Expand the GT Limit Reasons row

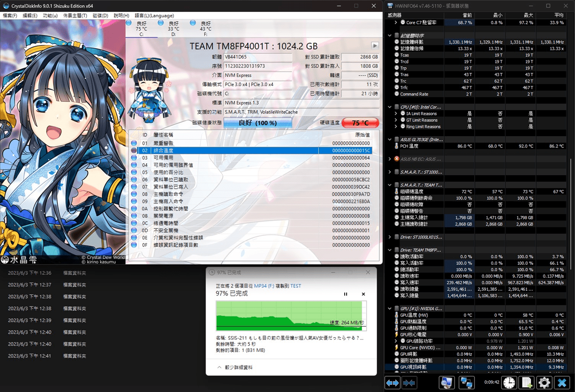[x=396, y=120]
